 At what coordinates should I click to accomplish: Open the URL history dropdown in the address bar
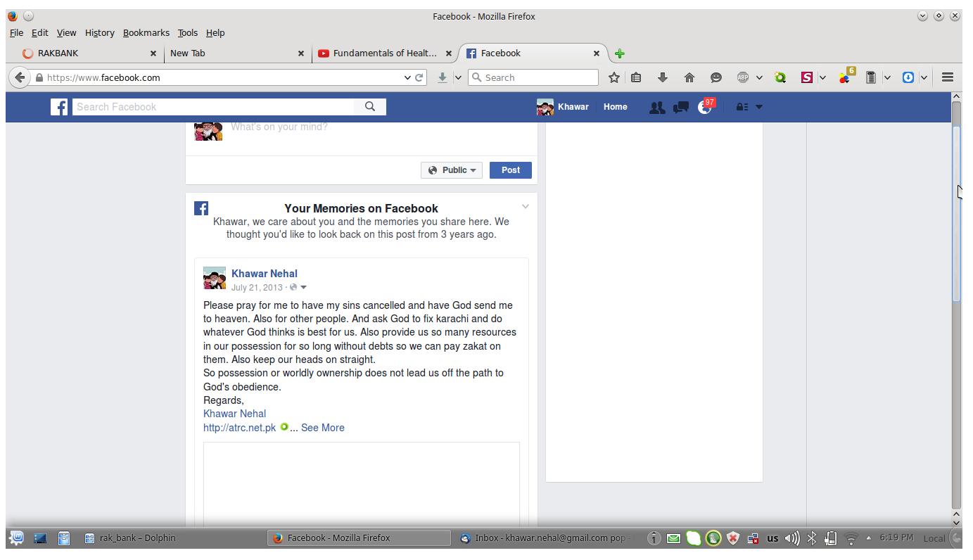[x=407, y=77]
